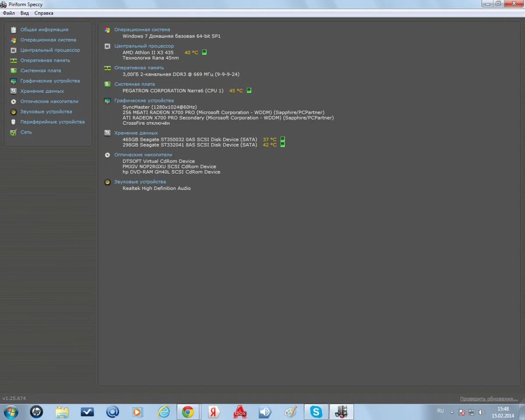The height and width of the screenshot is (420, 525).
Task: Click the Системная плата icon in the sidebar
Action: pos(13,70)
